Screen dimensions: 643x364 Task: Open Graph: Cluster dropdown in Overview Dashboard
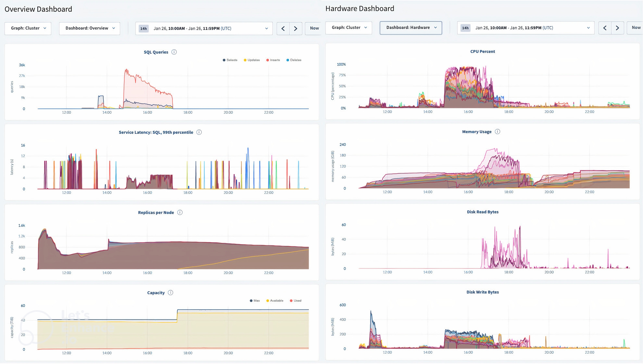(x=28, y=29)
